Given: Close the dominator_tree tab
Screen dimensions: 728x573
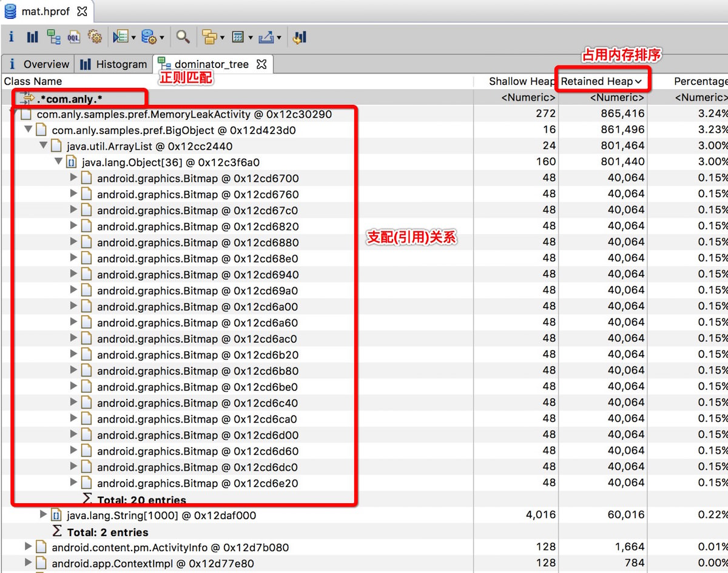Looking at the screenshot, I should tap(261, 64).
